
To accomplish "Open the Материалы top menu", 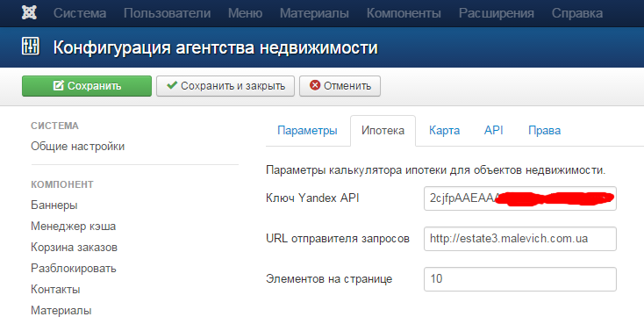I will pos(314,13).
